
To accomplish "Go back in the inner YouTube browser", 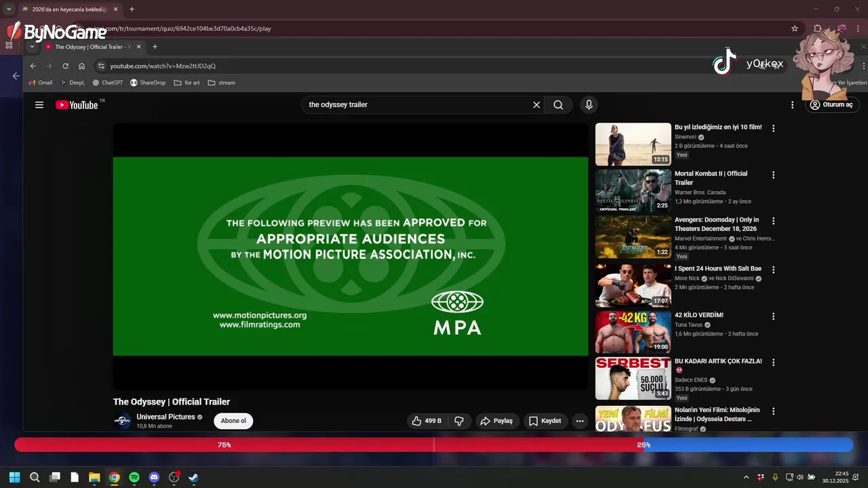I will pyautogui.click(x=33, y=66).
